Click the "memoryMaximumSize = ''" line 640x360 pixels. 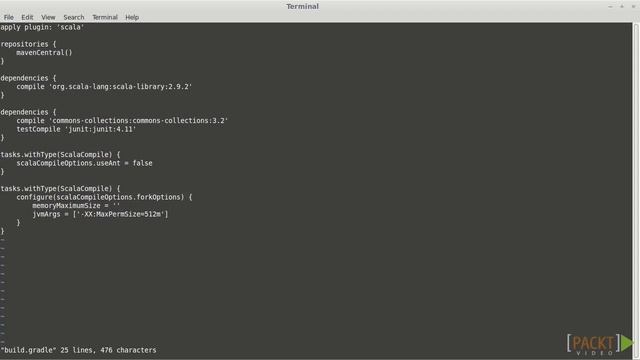pyautogui.click(x=76, y=206)
